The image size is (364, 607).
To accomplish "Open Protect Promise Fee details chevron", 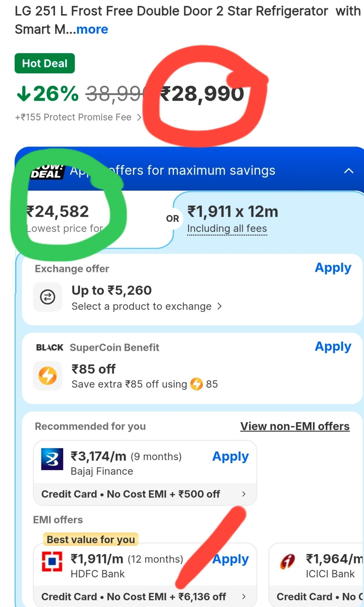I will (x=139, y=117).
